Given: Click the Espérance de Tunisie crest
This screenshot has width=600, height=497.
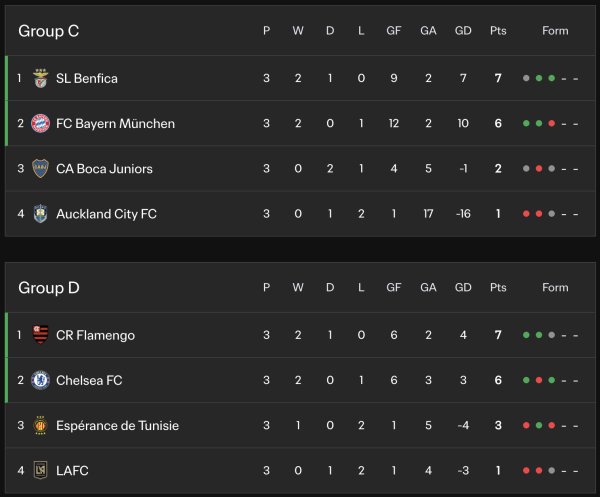Looking at the screenshot, I should (40, 425).
